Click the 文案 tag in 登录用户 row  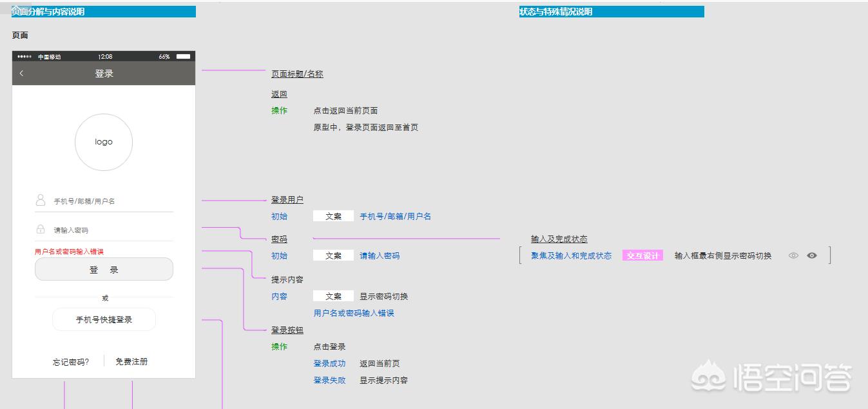[x=333, y=217]
